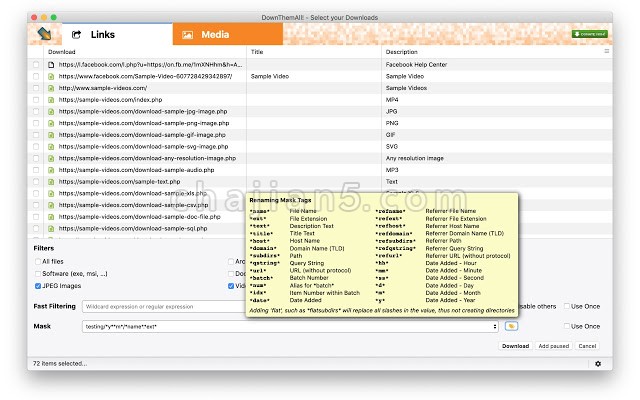Click the 72 items selected status text
This screenshot has width=640, height=400.
point(60,363)
